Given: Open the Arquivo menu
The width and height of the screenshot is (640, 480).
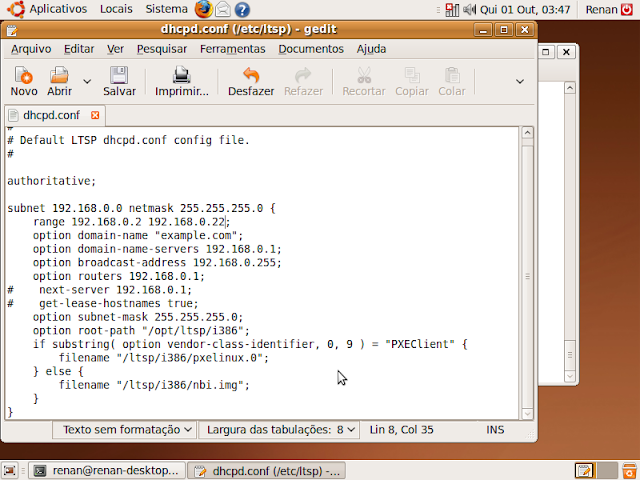Looking at the screenshot, I should pos(31,49).
